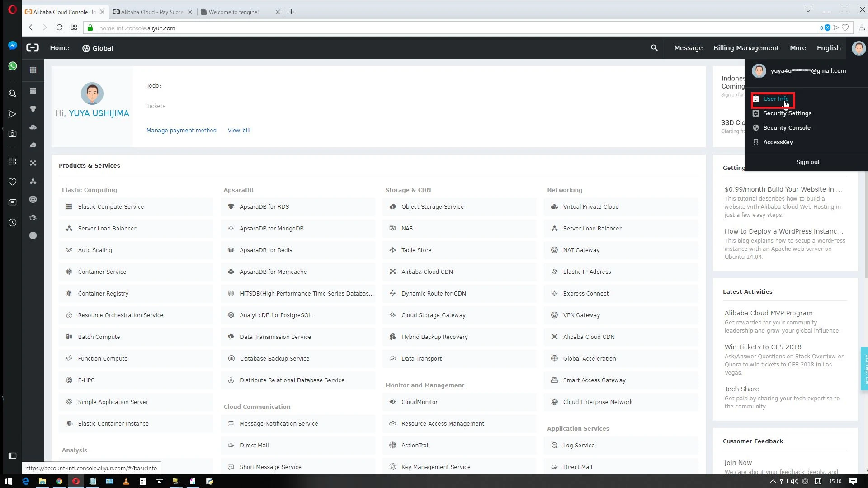Close the Alibaba Cloud Console tab
This screenshot has width=868, height=488.
pos(102,12)
